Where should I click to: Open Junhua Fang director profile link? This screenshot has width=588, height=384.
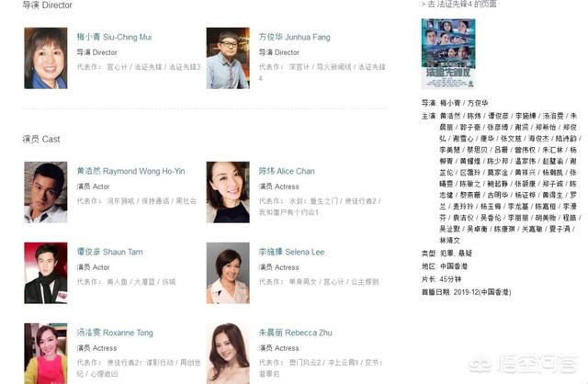294,37
